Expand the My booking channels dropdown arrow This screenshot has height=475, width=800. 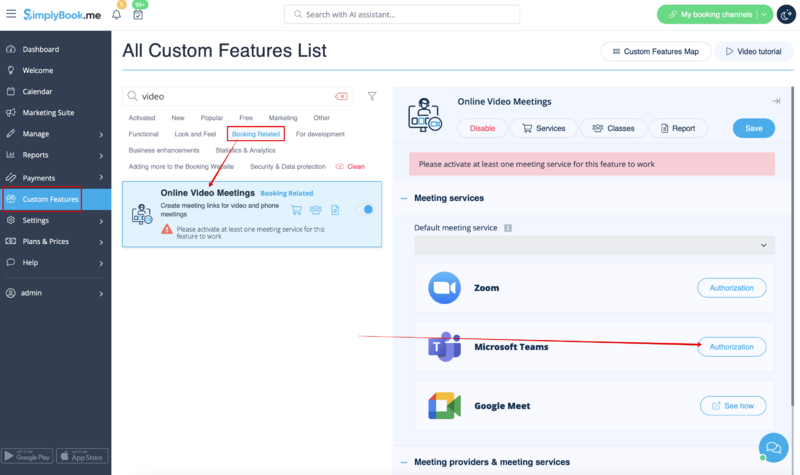click(764, 14)
